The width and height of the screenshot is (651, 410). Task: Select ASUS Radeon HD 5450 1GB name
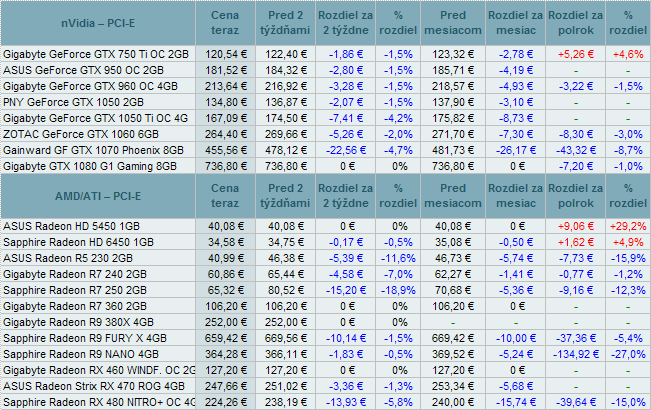pos(71,226)
